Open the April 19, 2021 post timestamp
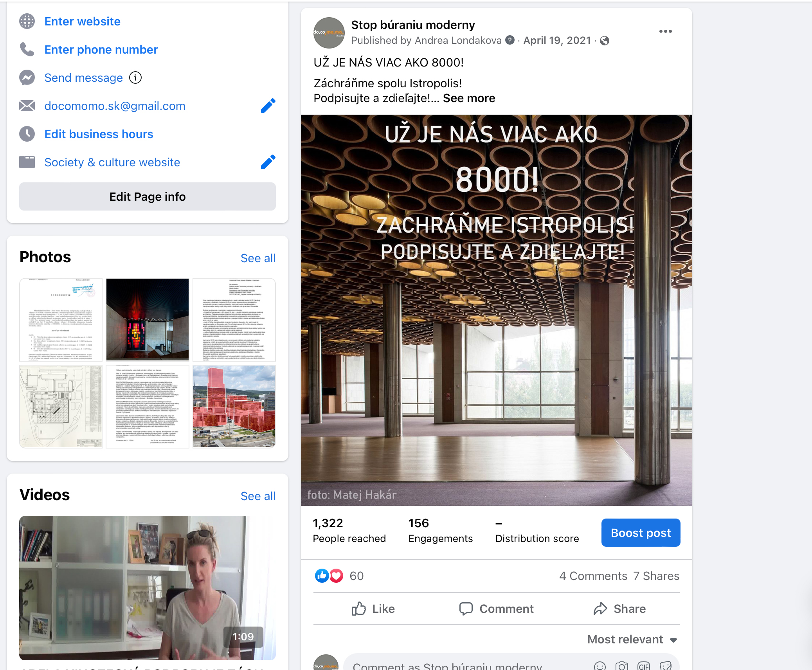The width and height of the screenshot is (812, 670). click(x=557, y=40)
